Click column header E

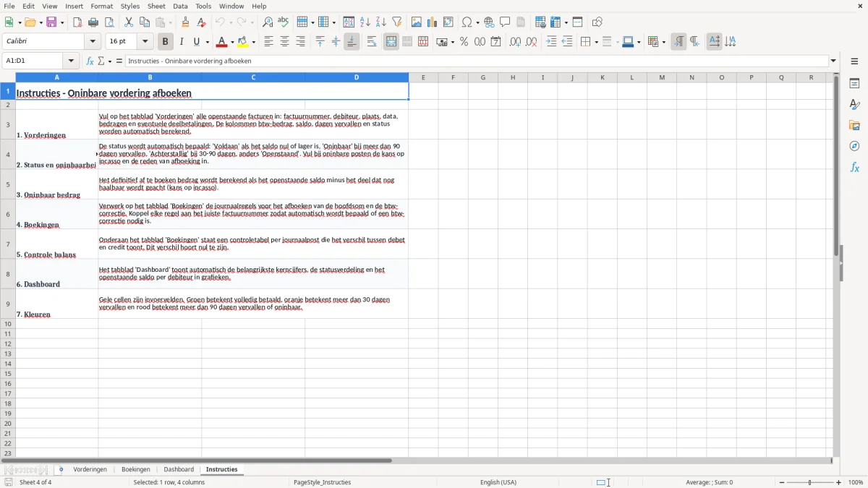tap(423, 77)
